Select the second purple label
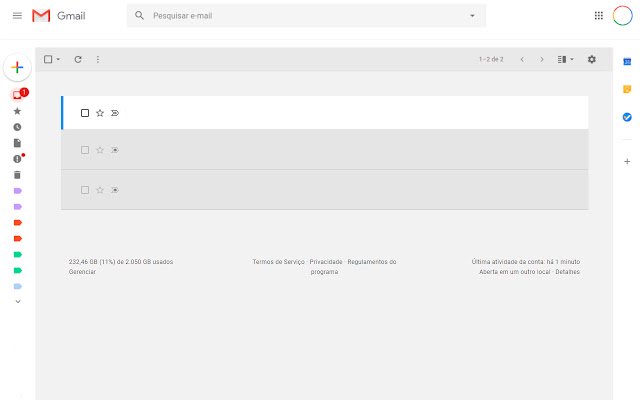Screen dimensions: 640x400 (x=18, y=207)
